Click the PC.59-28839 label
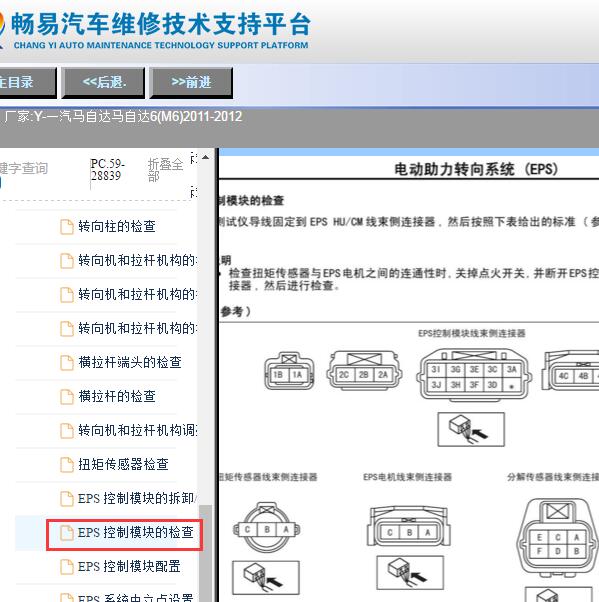The image size is (599, 602). click(x=108, y=170)
